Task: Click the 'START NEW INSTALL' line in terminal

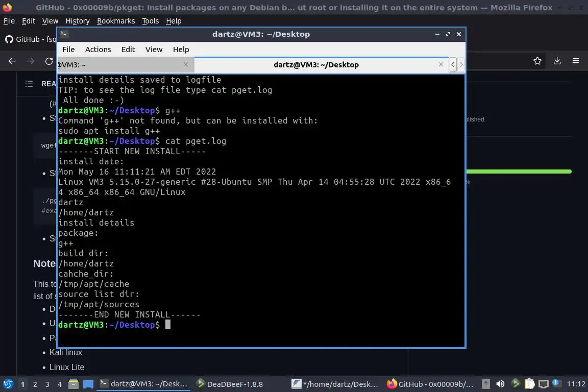Action: [x=132, y=151]
